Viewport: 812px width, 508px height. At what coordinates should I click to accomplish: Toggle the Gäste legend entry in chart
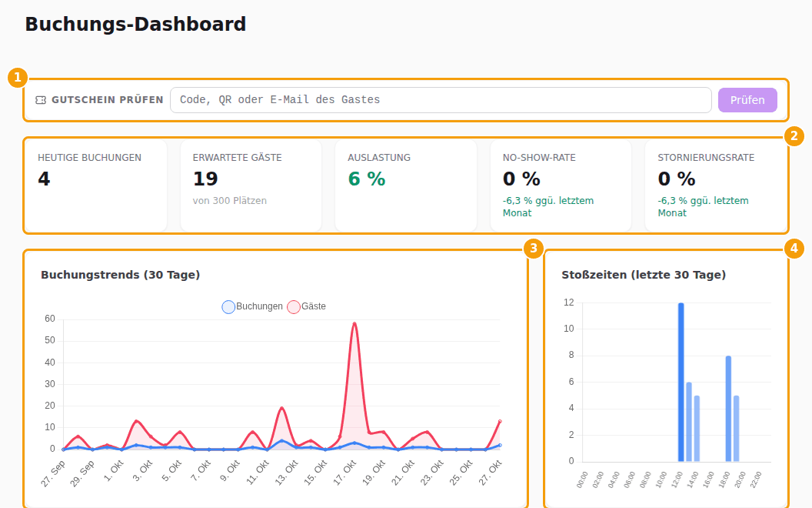tap(307, 307)
